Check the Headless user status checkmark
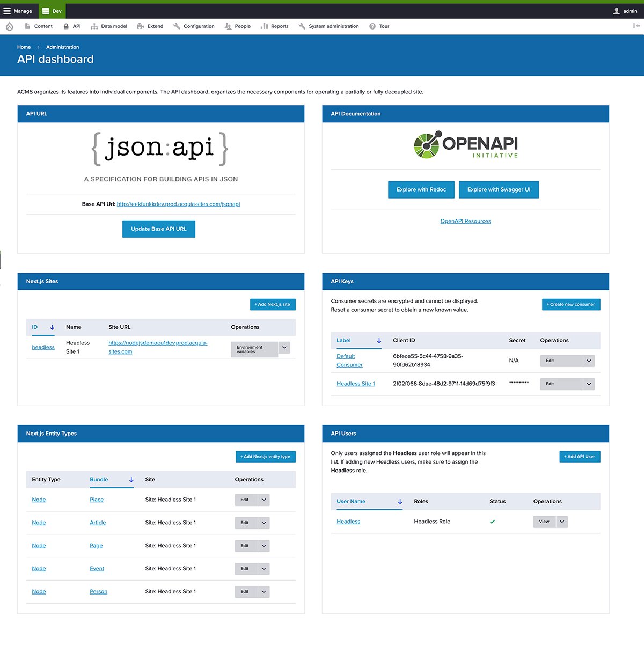Image resolution: width=644 pixels, height=653 pixels. [492, 521]
